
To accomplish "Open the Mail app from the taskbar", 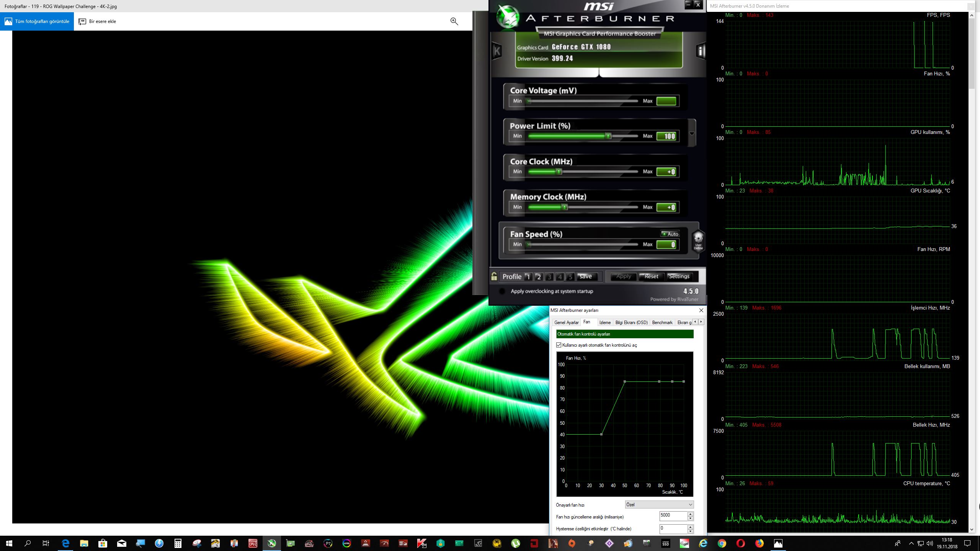I will 122,543.
